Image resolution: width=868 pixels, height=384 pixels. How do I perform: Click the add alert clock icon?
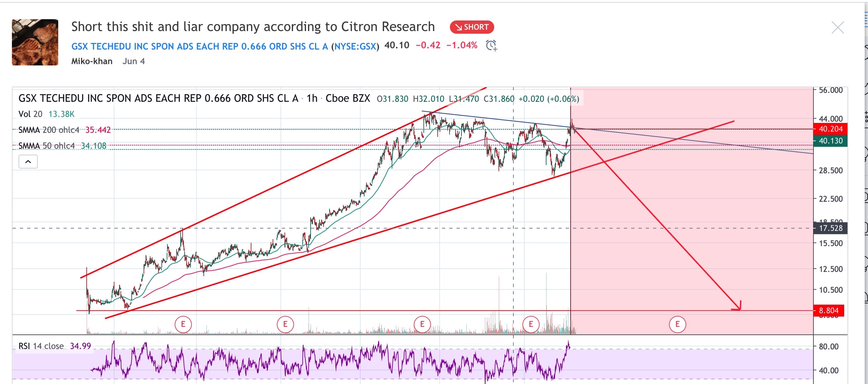click(491, 45)
